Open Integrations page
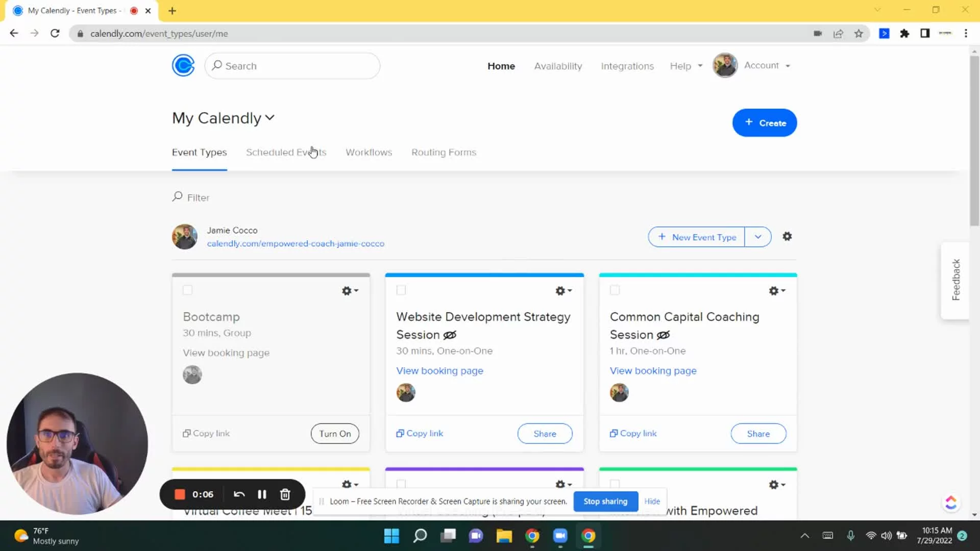This screenshot has height=551, width=980. pos(627,66)
